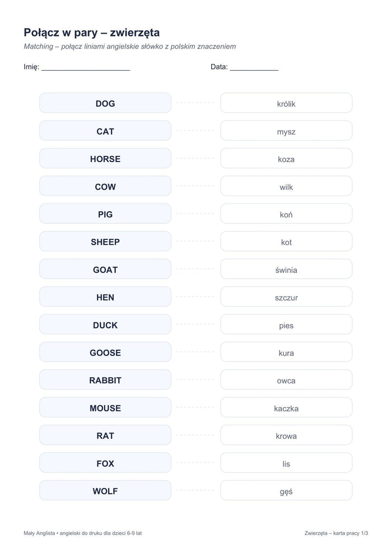Click the GOOSE word box
This screenshot has width=392, height=555.
point(105,352)
